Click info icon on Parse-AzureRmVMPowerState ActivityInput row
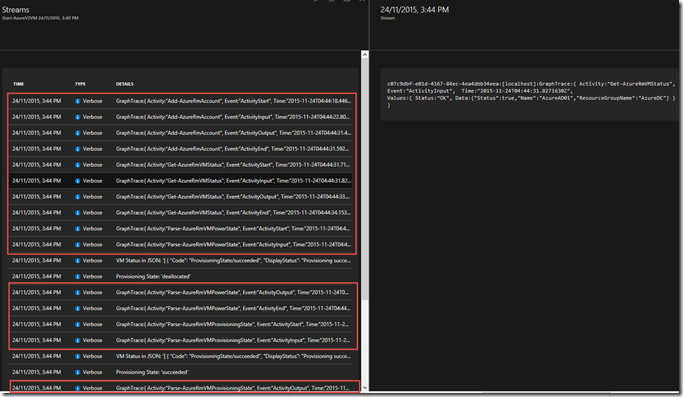 pos(78,245)
